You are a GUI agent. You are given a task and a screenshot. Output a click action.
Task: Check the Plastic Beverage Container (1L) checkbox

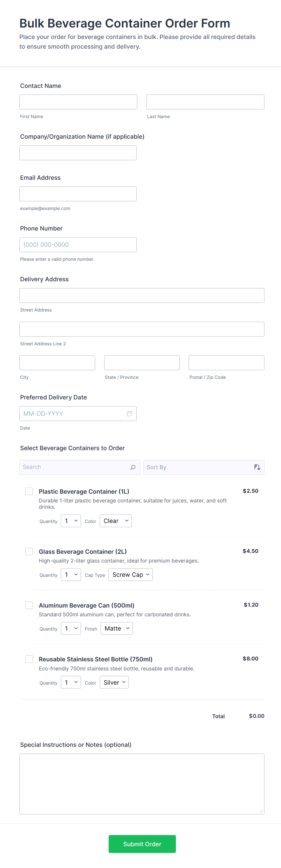(x=29, y=491)
